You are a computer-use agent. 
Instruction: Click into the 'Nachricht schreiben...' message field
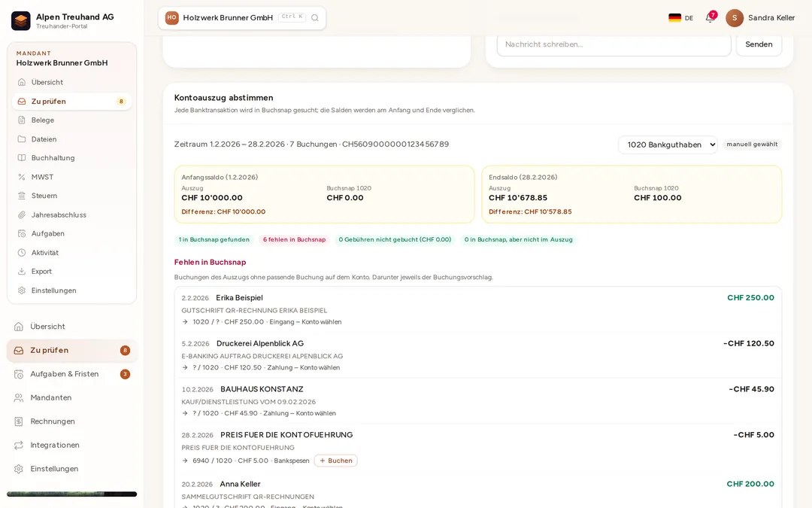614,44
